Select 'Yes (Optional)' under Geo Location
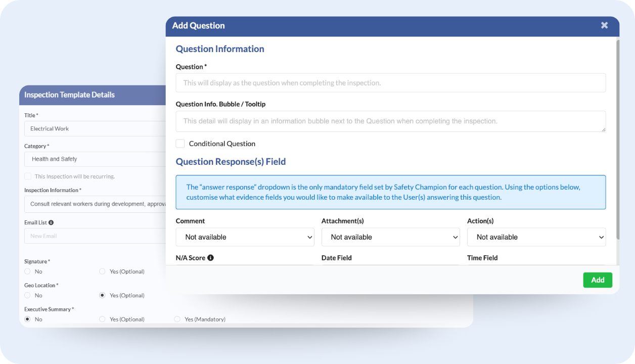This screenshot has width=635, height=364. tap(103, 295)
